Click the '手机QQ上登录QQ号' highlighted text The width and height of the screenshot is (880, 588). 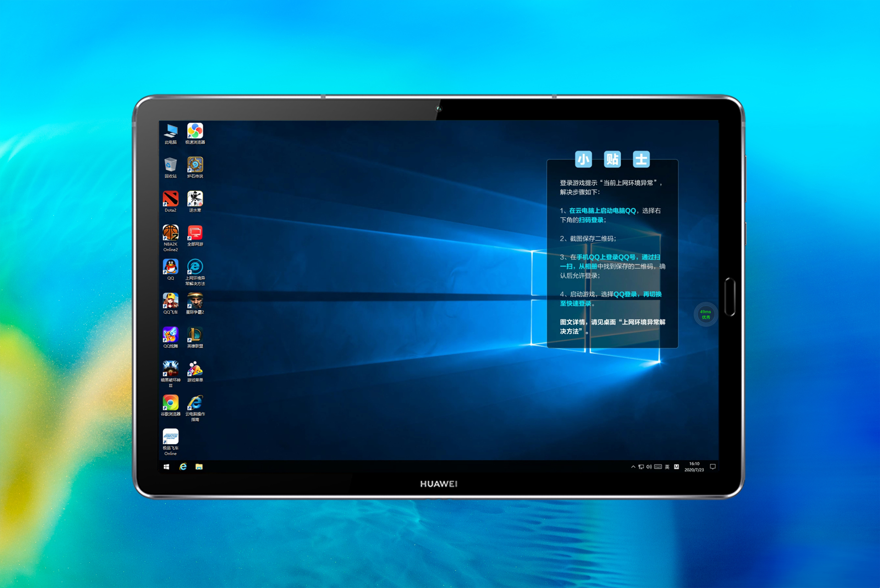606,257
